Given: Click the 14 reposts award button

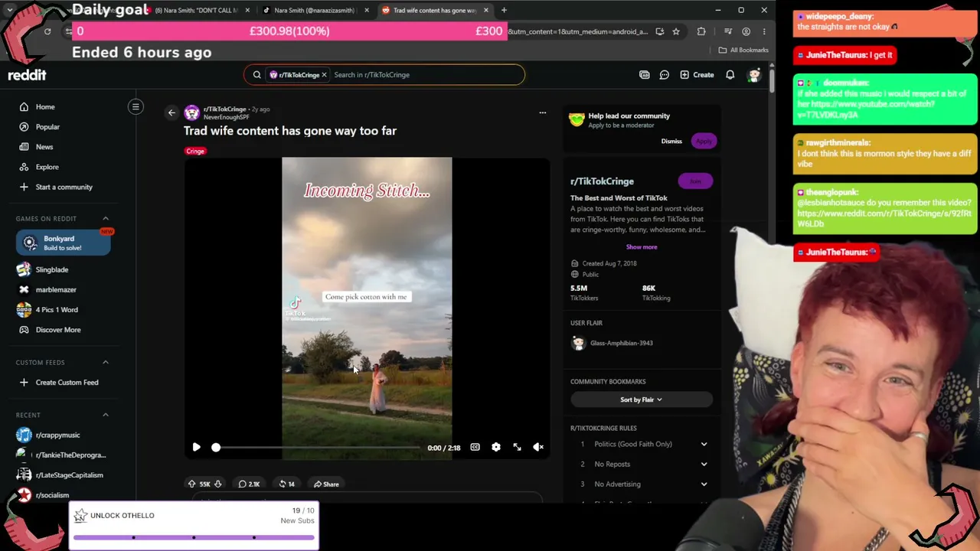Looking at the screenshot, I should tap(286, 484).
